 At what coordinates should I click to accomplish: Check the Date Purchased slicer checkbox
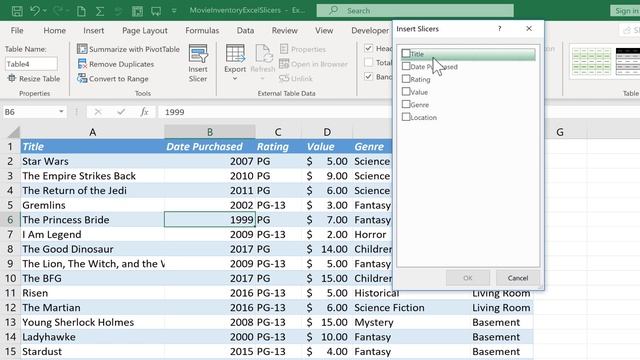[406, 66]
